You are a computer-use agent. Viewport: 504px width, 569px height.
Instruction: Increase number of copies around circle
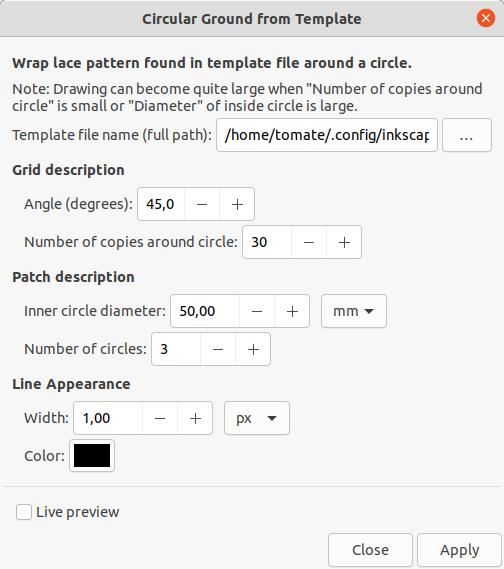click(x=344, y=242)
